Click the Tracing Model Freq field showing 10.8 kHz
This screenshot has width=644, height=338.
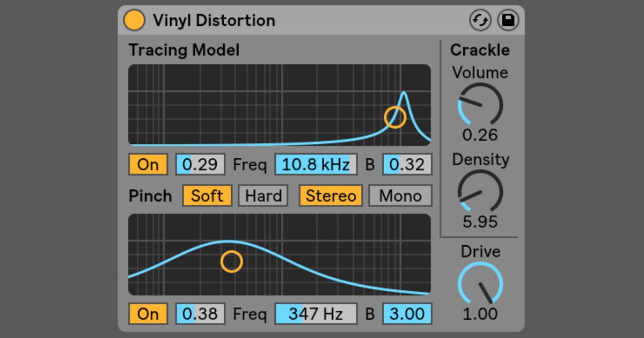315,165
